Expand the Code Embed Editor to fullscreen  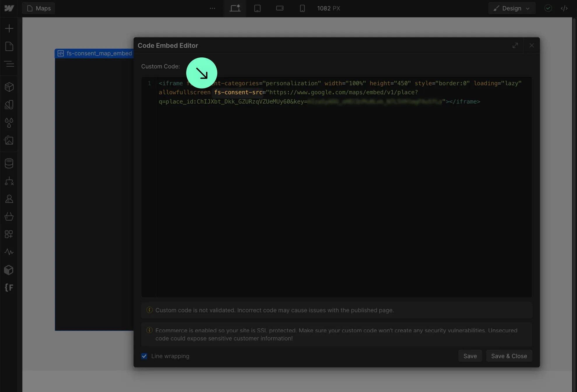click(x=515, y=45)
